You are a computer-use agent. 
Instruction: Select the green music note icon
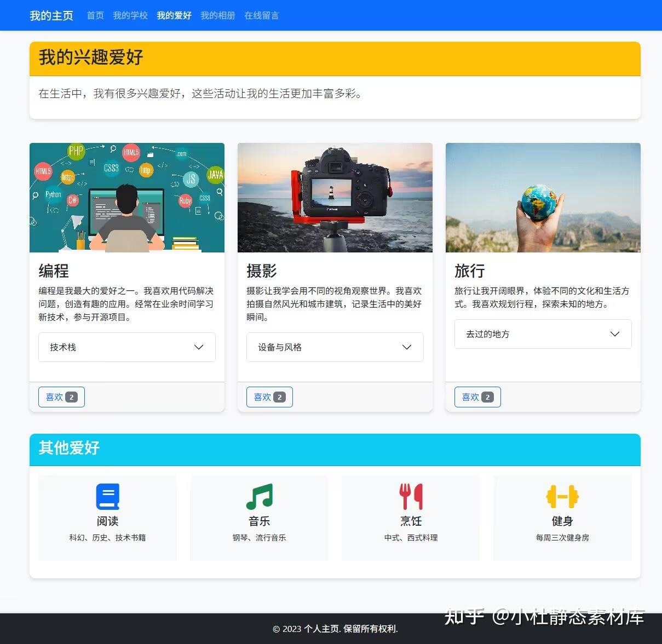pyautogui.click(x=259, y=496)
